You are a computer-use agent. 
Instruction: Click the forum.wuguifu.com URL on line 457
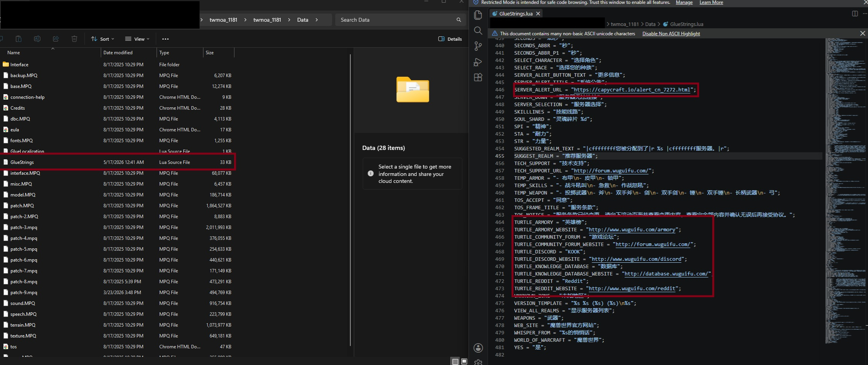[611, 170]
